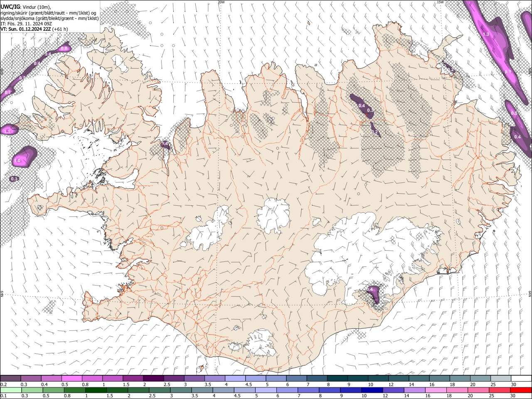Viewport: 532px width, 399px height.
Task: Select the dark teal 8 swatch in upper legend
Action: pyautogui.click(x=337, y=378)
